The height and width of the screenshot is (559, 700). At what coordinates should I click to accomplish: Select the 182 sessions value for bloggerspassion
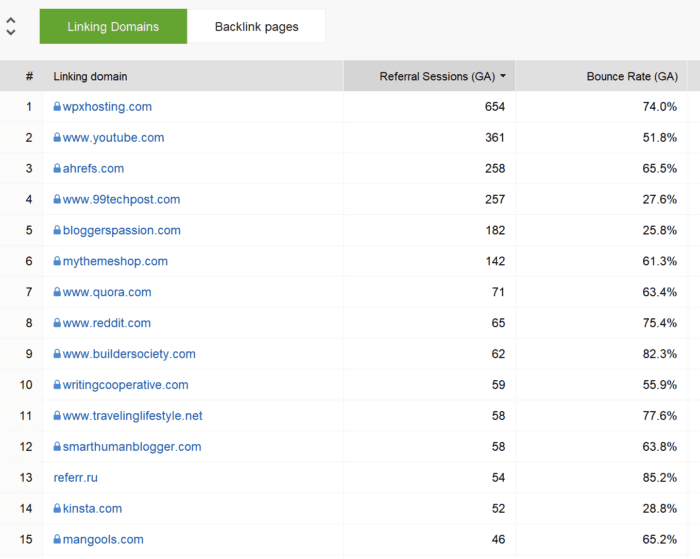pos(495,230)
